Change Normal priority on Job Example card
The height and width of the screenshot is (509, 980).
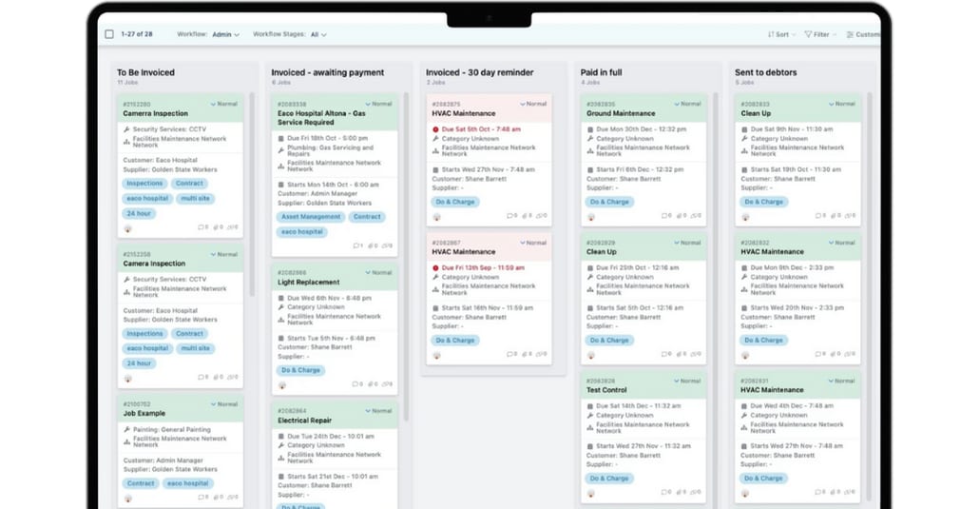tap(223, 404)
